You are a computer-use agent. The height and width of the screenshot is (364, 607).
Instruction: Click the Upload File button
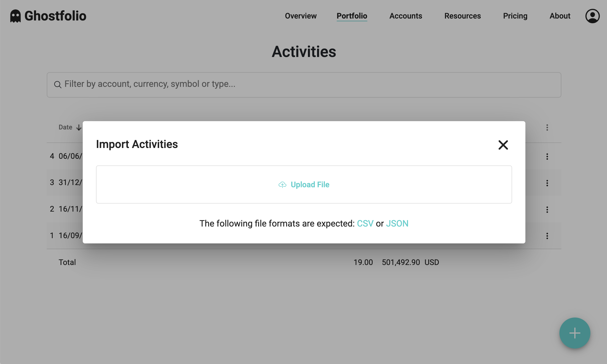[x=304, y=184]
